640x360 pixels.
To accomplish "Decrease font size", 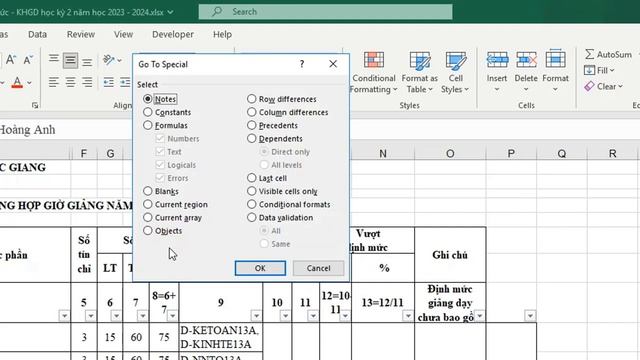I will (x=28, y=60).
